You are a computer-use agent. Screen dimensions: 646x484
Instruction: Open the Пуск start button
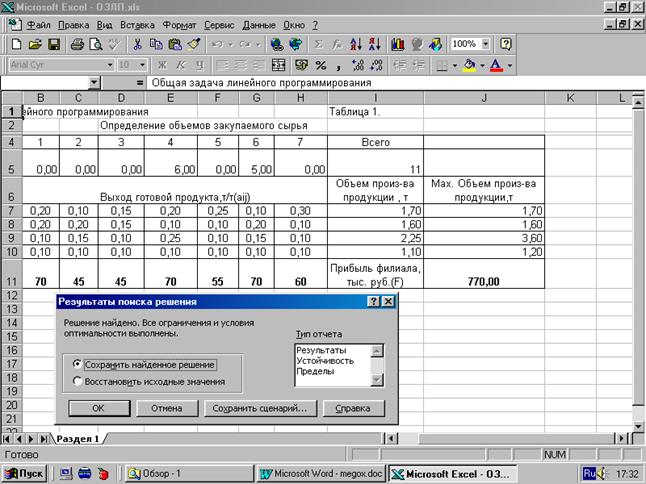[x=24, y=474]
